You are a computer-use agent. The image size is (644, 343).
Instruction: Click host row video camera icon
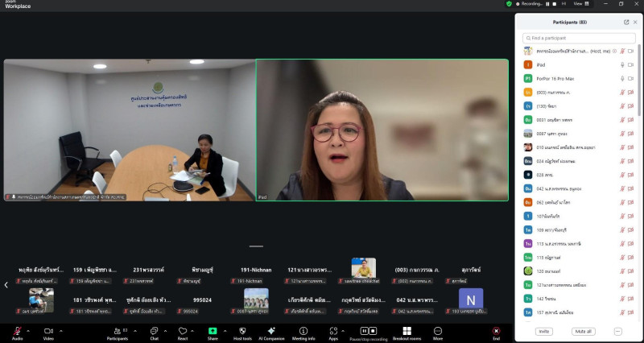631,52
